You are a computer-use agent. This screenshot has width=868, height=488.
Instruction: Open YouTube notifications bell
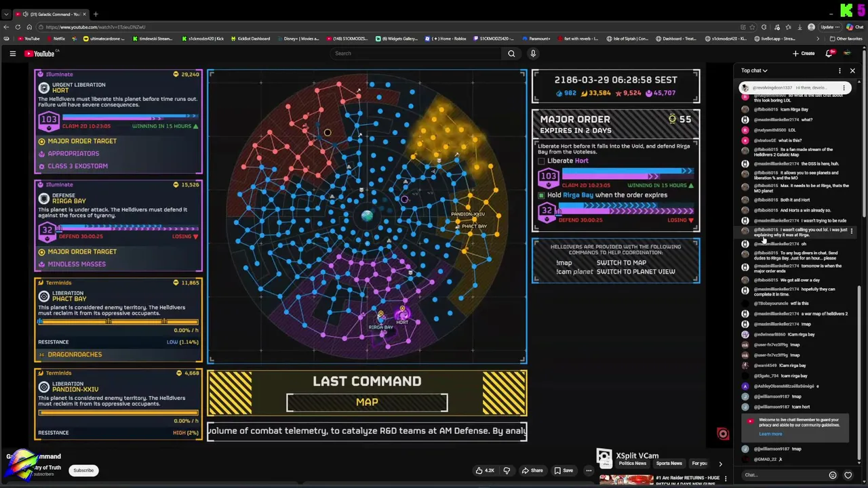[829, 54]
